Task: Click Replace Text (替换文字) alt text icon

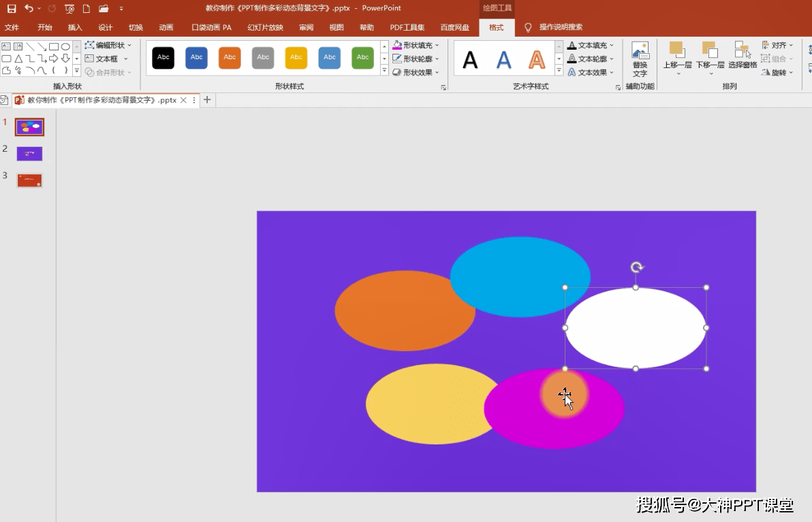Action: [640, 58]
